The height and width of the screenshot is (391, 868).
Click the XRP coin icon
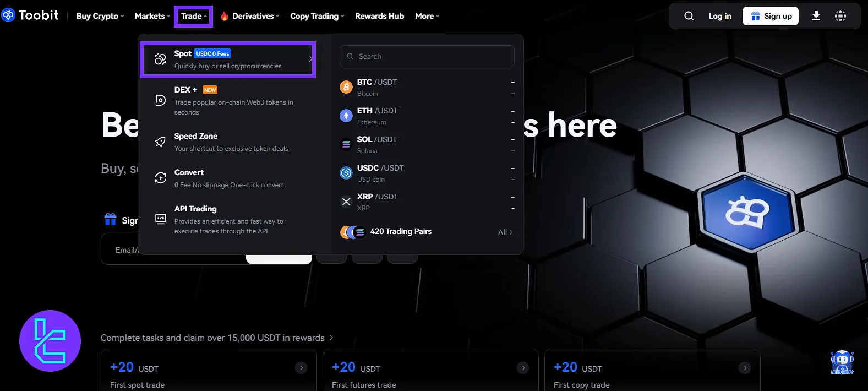(346, 202)
